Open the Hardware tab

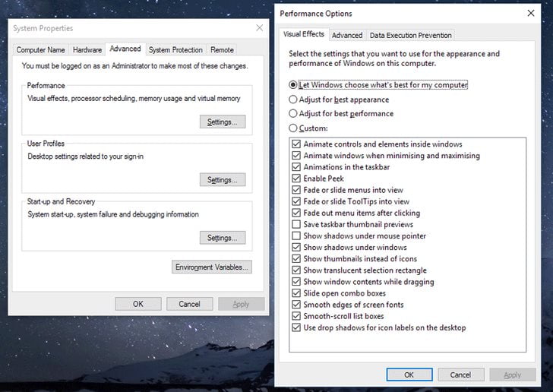pos(87,50)
